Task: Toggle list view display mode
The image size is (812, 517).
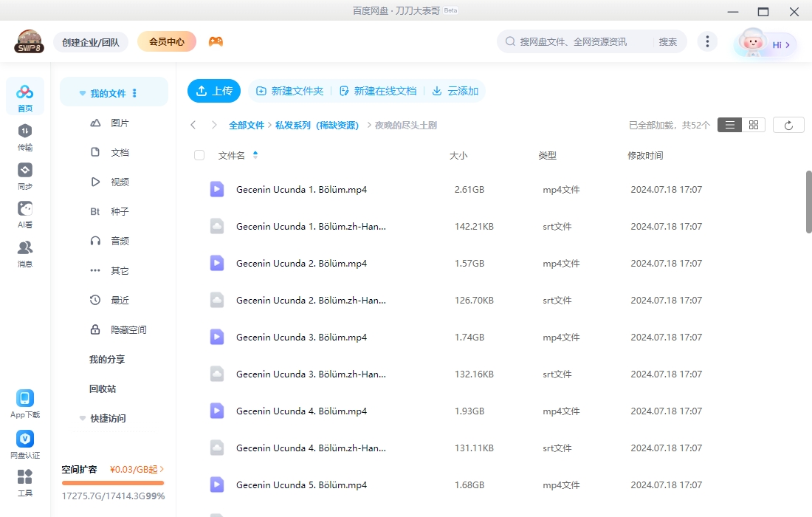Action: click(729, 124)
